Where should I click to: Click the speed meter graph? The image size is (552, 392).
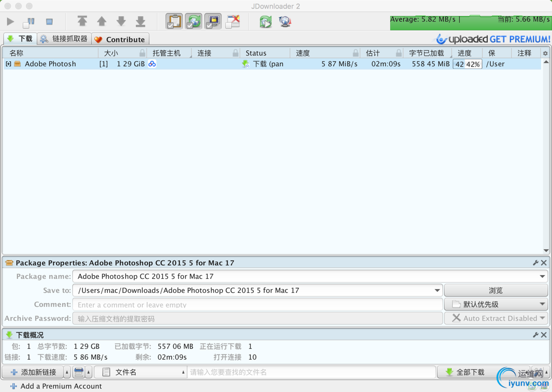click(x=470, y=23)
